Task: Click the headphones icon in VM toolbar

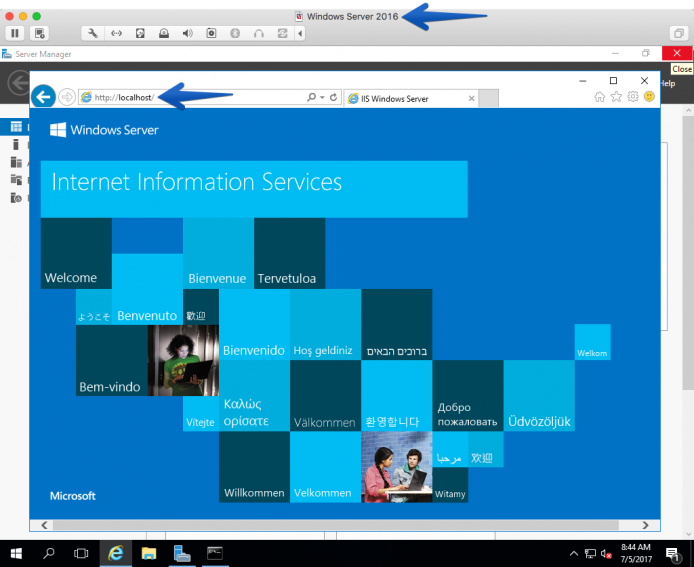Action: point(259,33)
